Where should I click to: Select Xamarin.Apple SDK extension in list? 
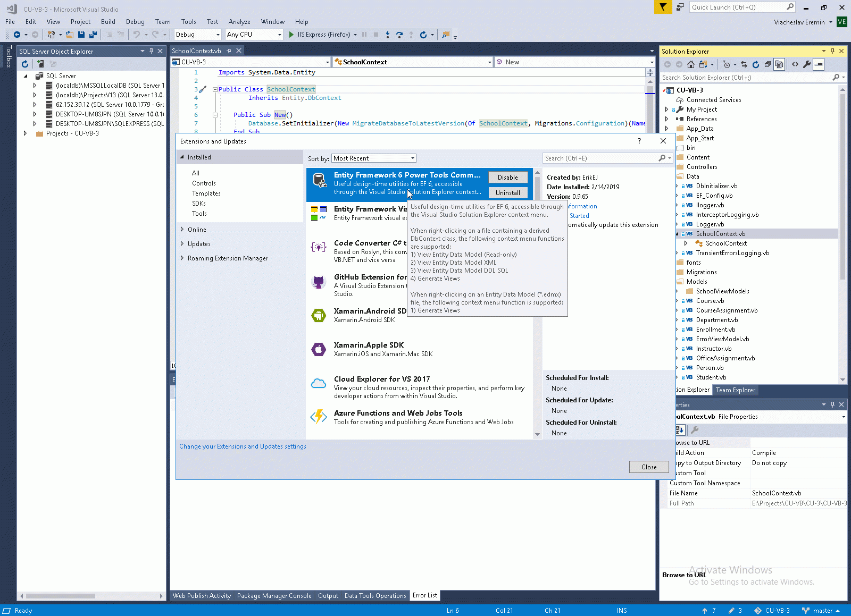(x=420, y=349)
